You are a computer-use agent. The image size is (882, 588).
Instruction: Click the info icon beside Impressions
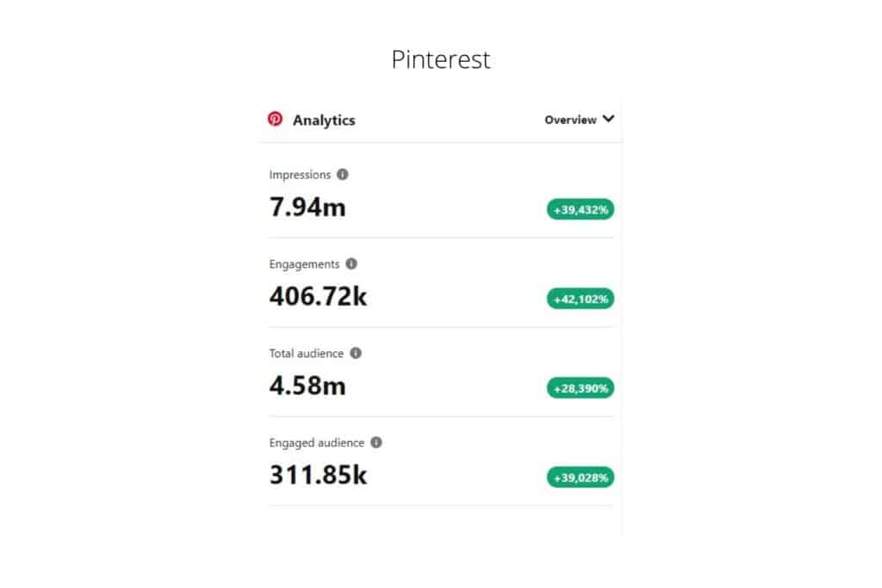(343, 175)
